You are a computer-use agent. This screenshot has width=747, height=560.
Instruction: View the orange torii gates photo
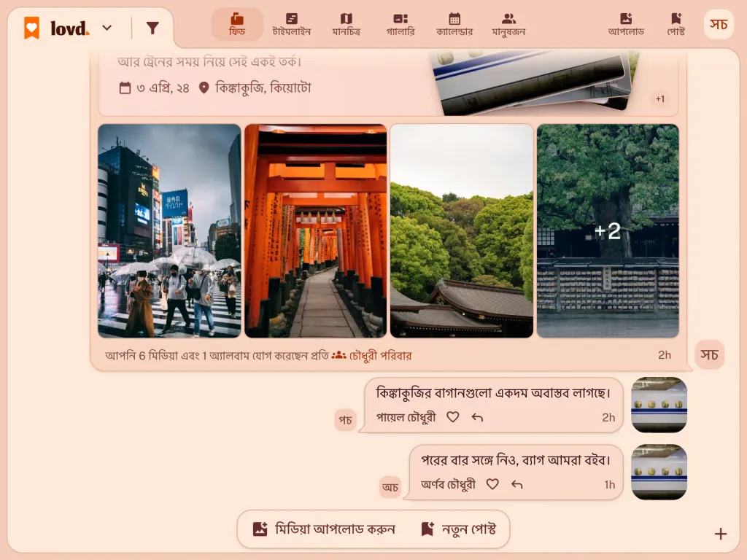[x=315, y=231]
